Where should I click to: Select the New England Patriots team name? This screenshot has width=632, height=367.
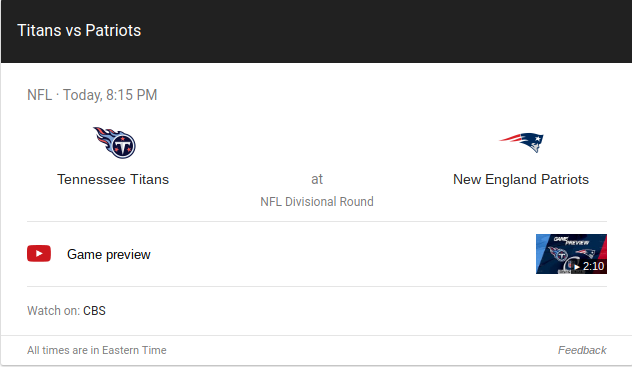click(521, 179)
